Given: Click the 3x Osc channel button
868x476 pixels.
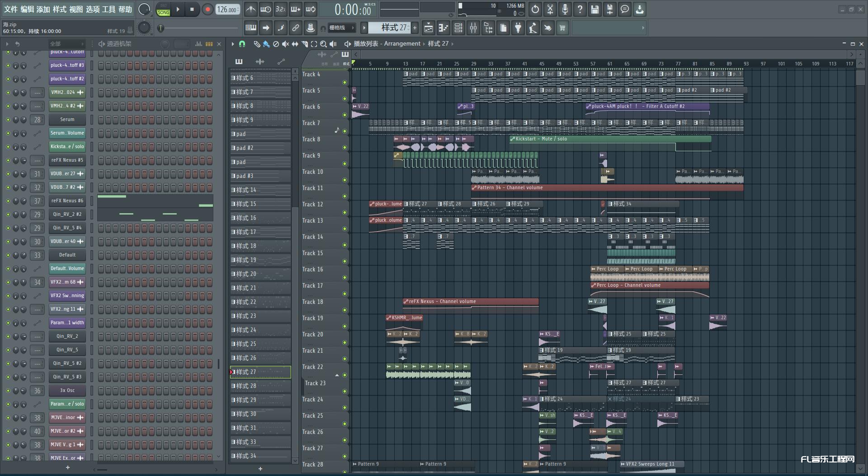Looking at the screenshot, I should pos(67,391).
